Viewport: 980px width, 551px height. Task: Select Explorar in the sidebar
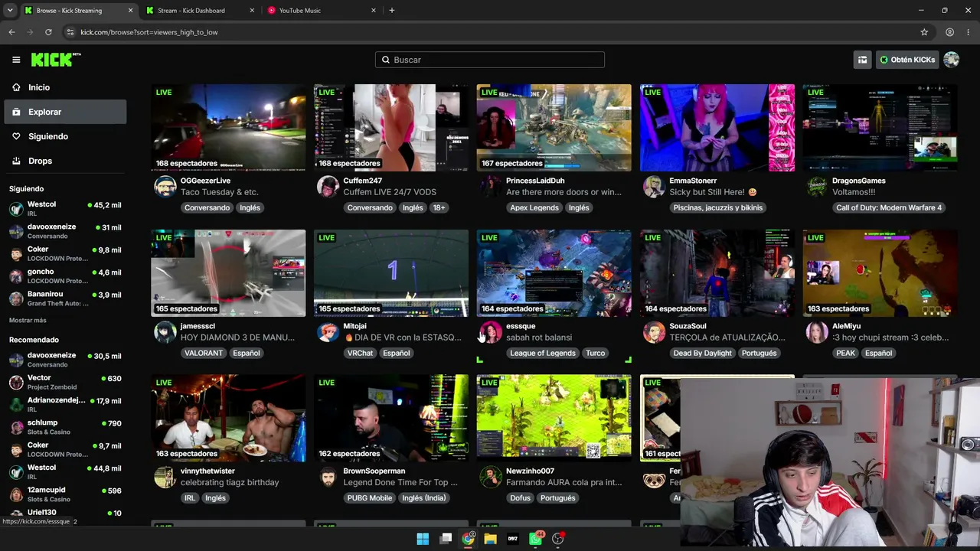click(x=65, y=112)
